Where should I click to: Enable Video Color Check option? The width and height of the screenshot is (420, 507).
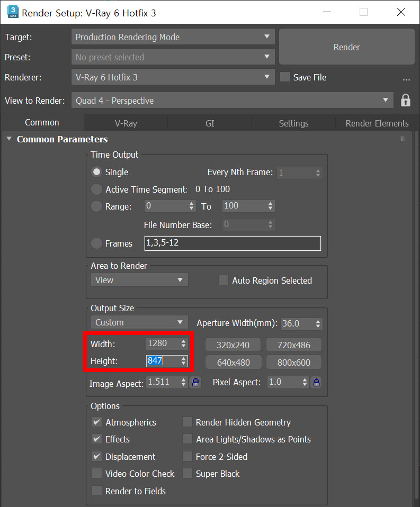(x=97, y=473)
